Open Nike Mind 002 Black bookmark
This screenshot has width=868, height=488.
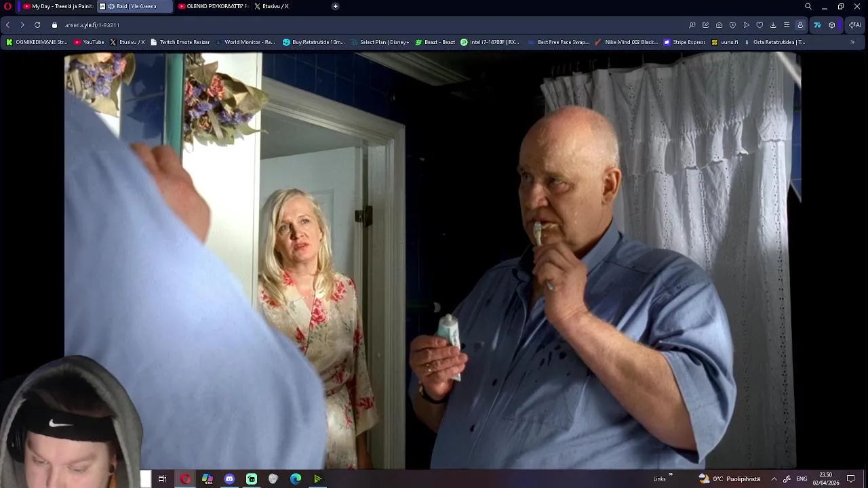627,42
